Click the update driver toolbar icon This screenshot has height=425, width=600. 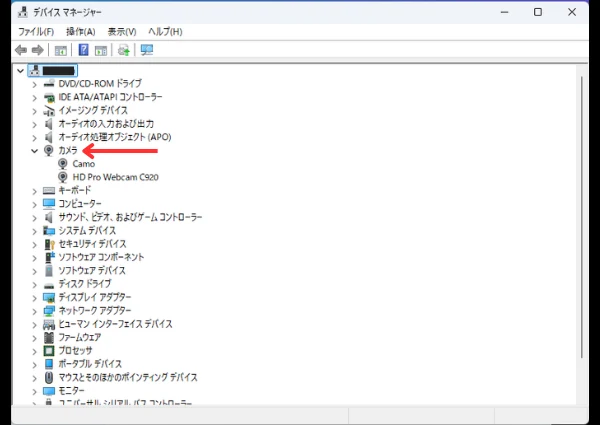click(124, 50)
